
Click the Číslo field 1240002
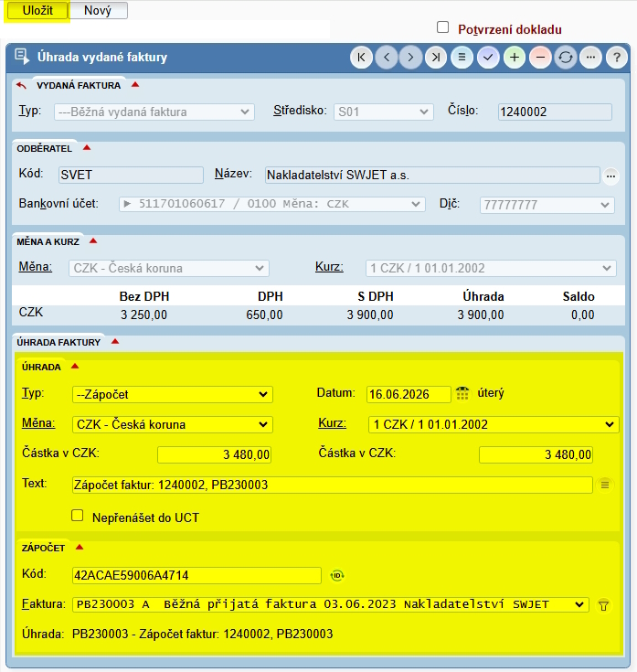coord(555,112)
